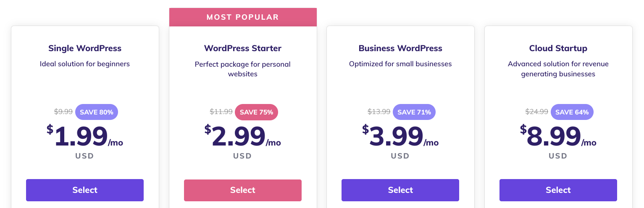Click the SAVE 71% badge

(414, 112)
